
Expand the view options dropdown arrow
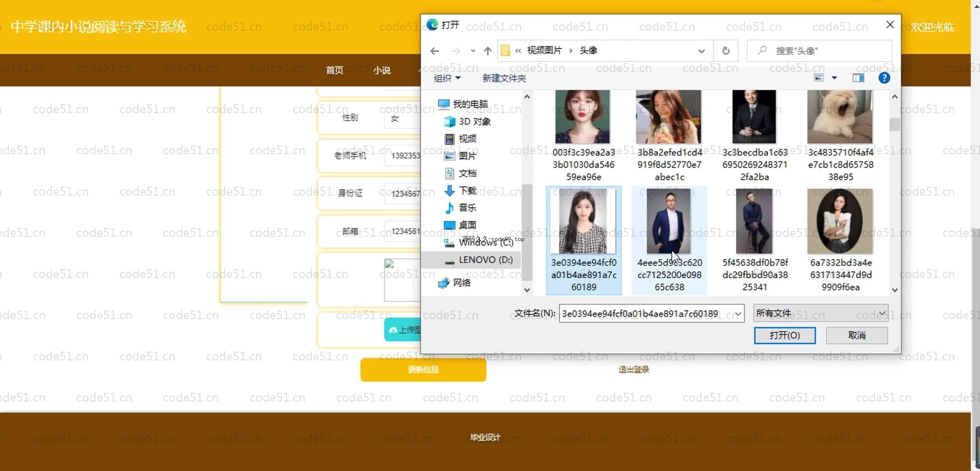(x=834, y=78)
